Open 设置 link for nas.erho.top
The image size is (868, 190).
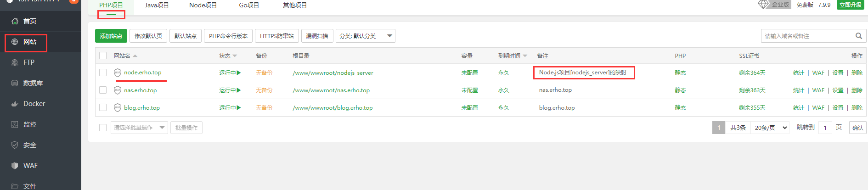838,90
